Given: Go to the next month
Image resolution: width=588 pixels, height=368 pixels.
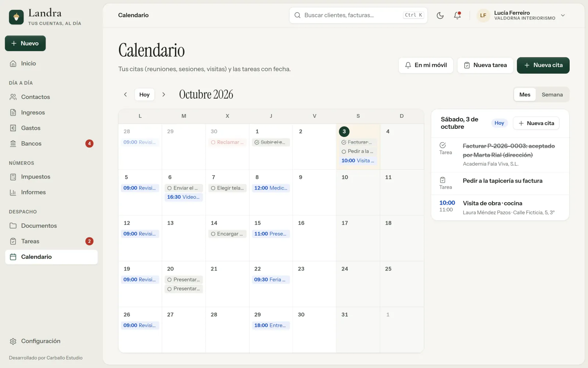Looking at the screenshot, I should pyautogui.click(x=164, y=95).
